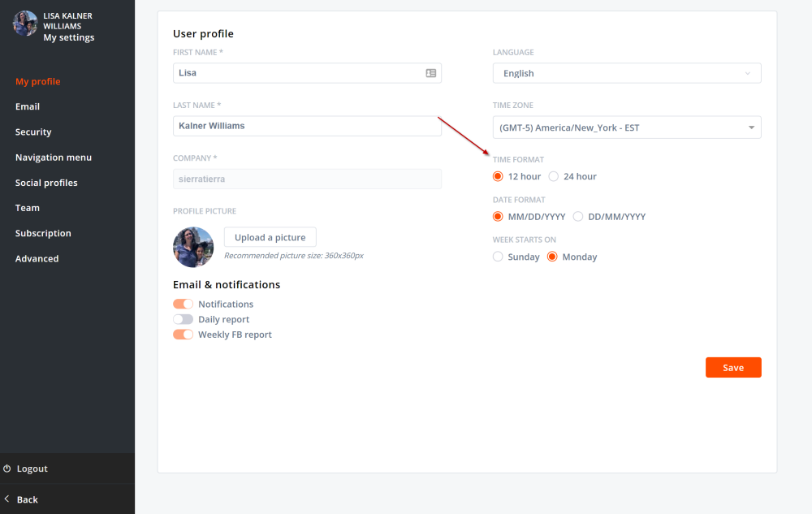Select the 24 hour time format
The image size is (812, 514).
point(554,176)
